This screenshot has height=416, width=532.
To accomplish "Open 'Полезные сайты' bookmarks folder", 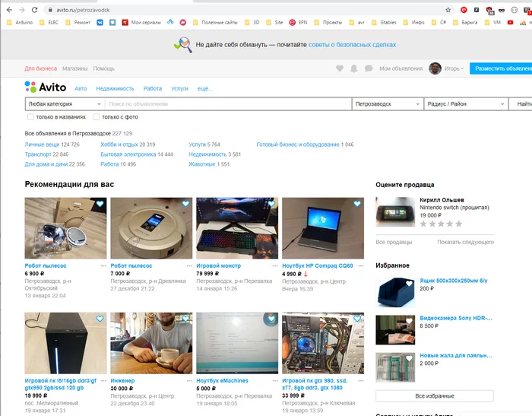I will click(215, 22).
